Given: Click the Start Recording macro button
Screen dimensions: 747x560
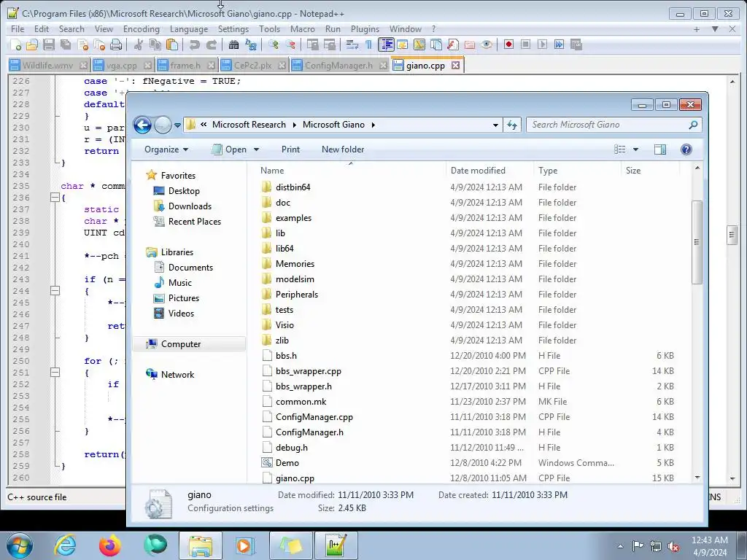Looking at the screenshot, I should [x=508, y=44].
